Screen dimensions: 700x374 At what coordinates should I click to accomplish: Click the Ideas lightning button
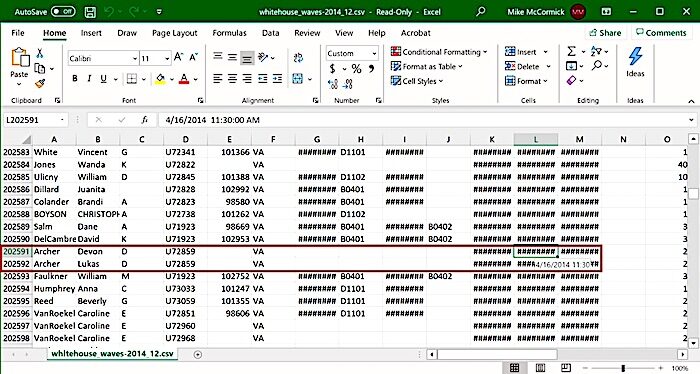(x=635, y=62)
